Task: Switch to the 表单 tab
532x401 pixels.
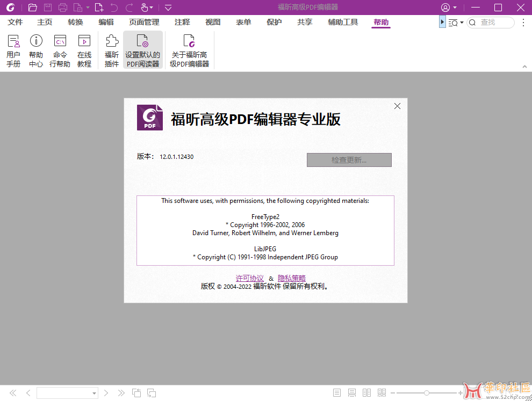Action: click(x=243, y=22)
